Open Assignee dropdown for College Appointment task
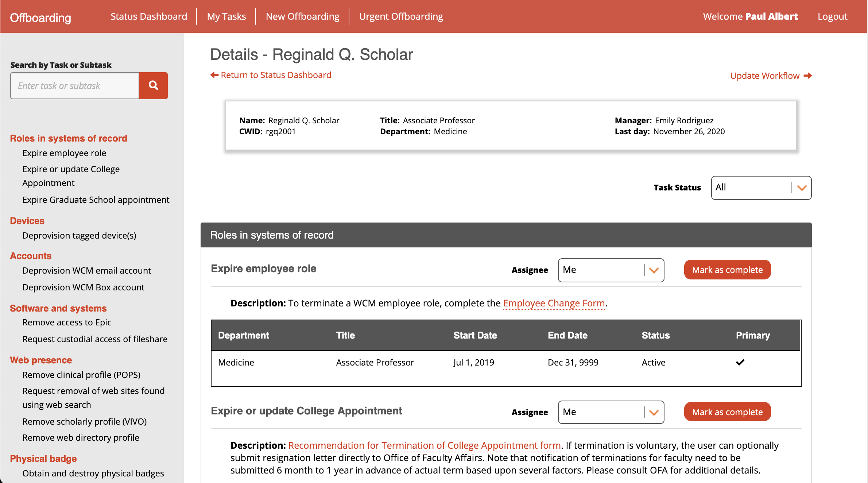The width and height of the screenshot is (868, 483). pyautogui.click(x=611, y=412)
